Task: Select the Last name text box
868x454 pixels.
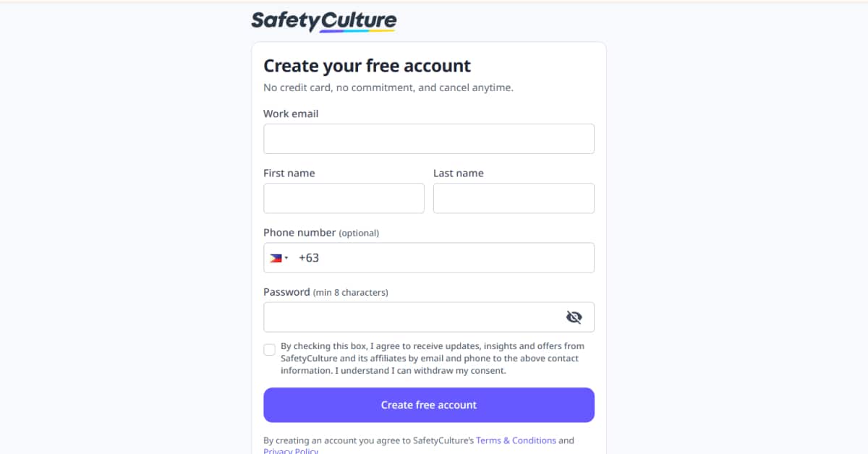Action: 514,198
